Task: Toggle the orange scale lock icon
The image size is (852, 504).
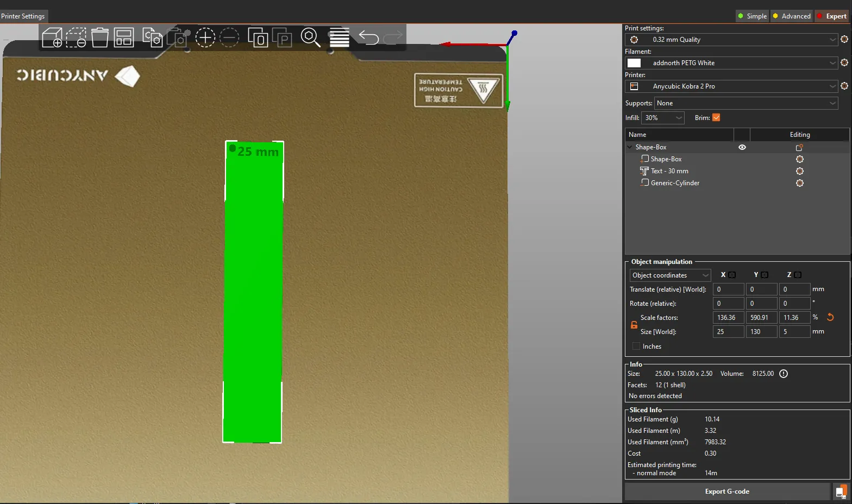Action: [x=634, y=325]
